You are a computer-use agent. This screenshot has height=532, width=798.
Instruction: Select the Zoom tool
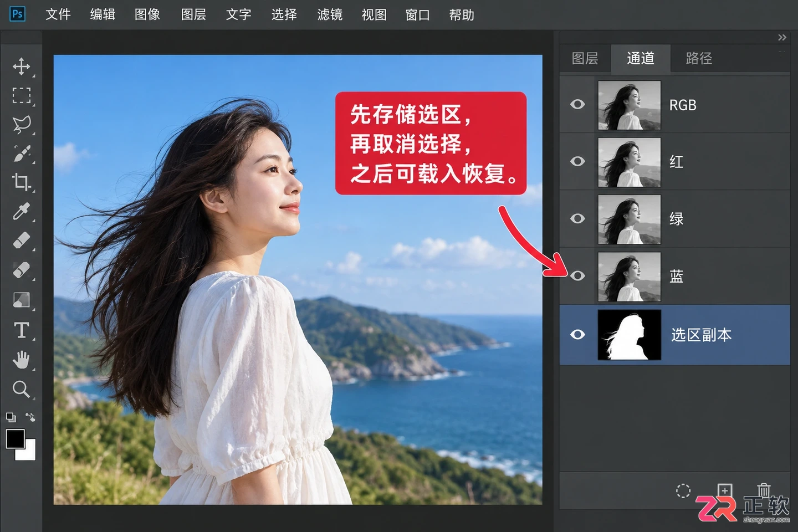pos(21,389)
